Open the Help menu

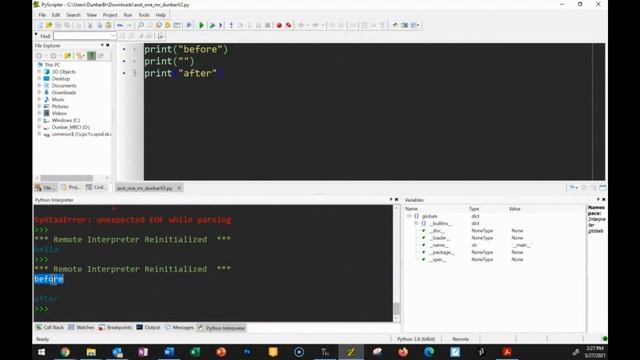tap(160, 15)
